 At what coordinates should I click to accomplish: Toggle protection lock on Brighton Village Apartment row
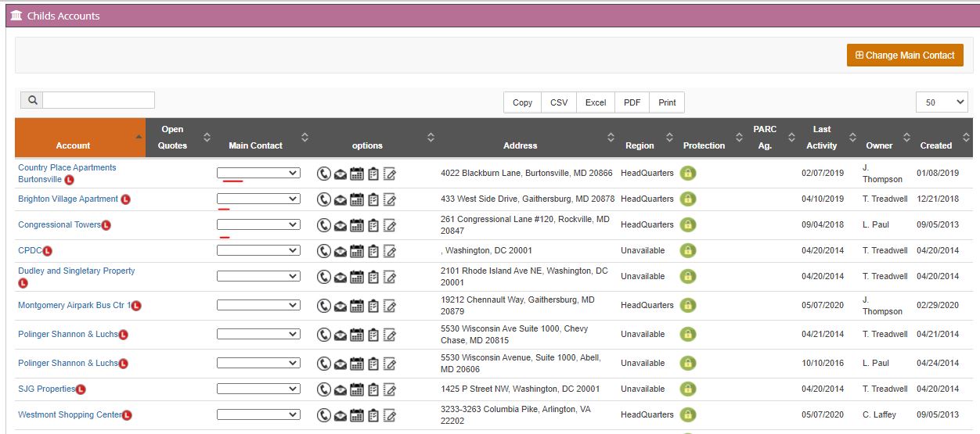[688, 199]
